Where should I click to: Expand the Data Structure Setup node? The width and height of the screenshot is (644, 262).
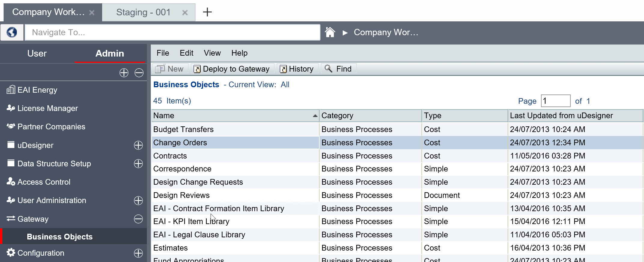point(138,164)
